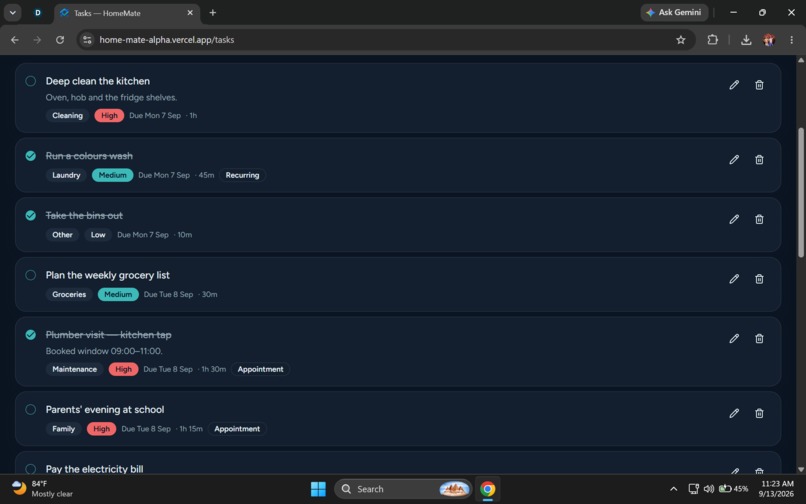The image size is (806, 504).
Task: Click the Medium badge on grocery list task
Action: click(x=118, y=294)
